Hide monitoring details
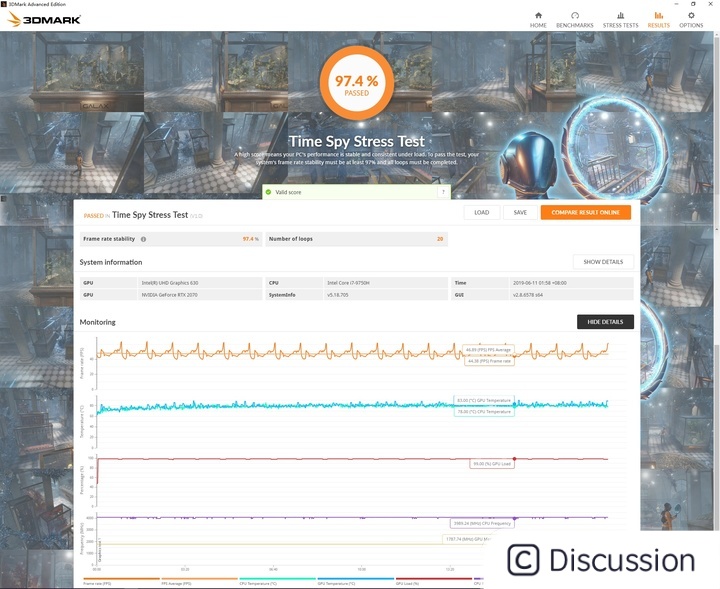Image resolution: width=720 pixels, height=589 pixels. click(605, 322)
